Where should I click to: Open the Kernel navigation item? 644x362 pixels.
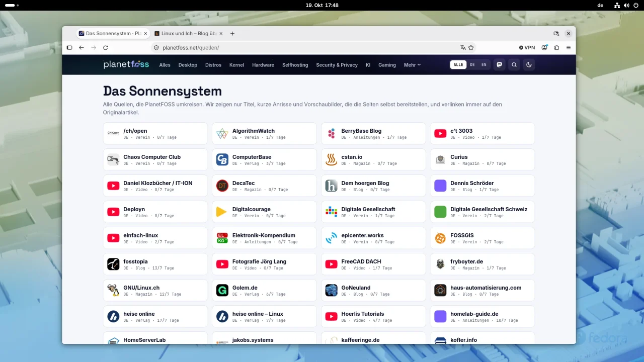pyautogui.click(x=236, y=65)
